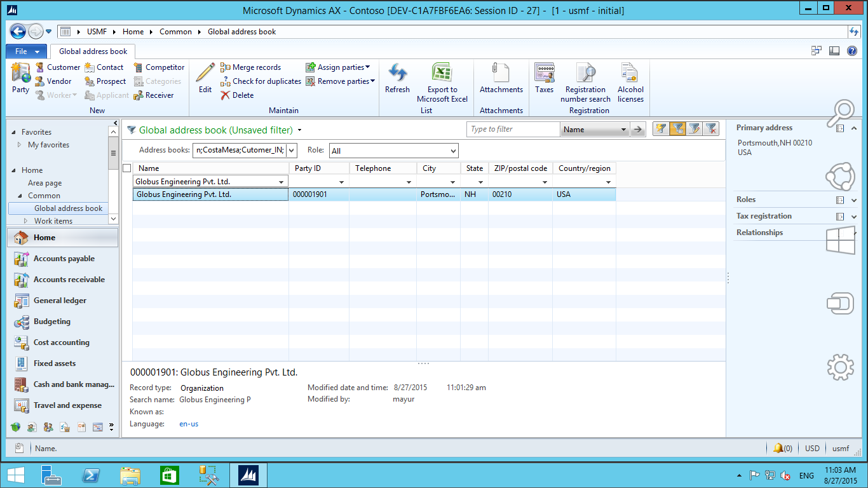Screen dimensions: 868x488
Task: Open the Name column filter dropdown
Action: click(281, 182)
